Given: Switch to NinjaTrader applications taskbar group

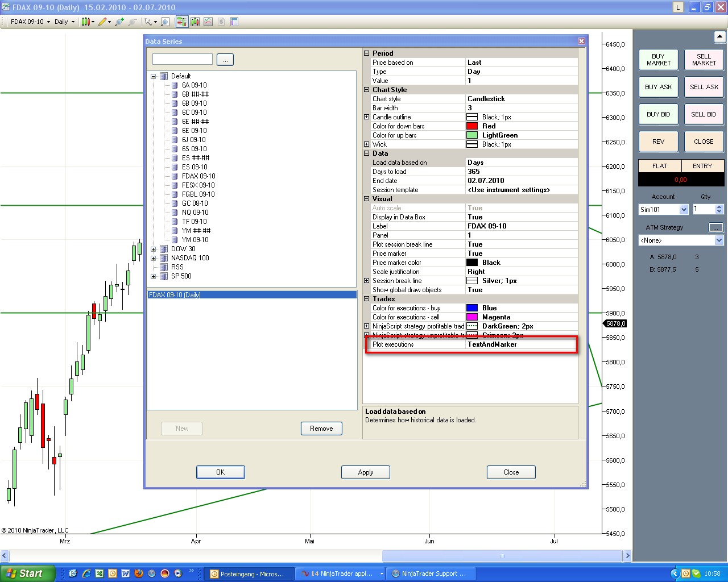Looking at the screenshot, I should tap(341, 573).
